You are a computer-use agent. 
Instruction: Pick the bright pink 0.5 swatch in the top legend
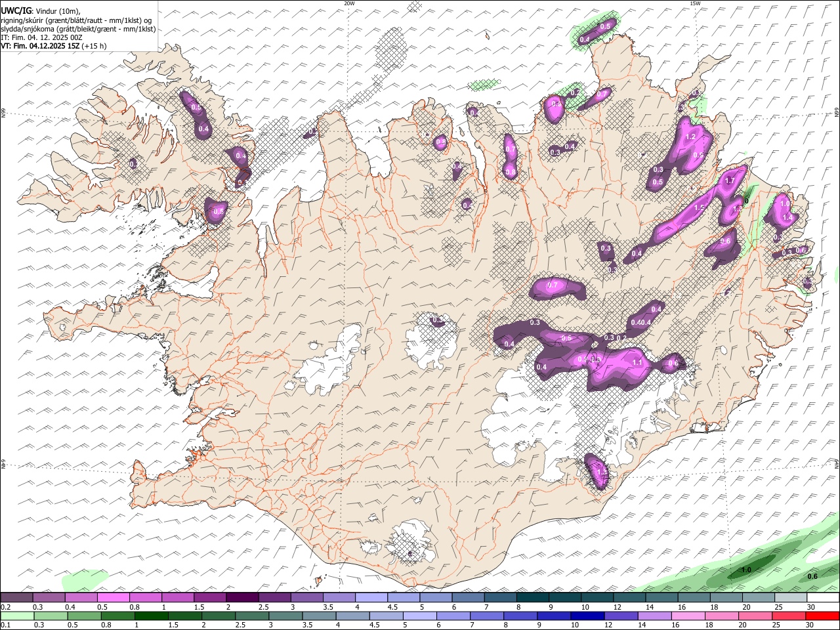pyautogui.click(x=113, y=597)
